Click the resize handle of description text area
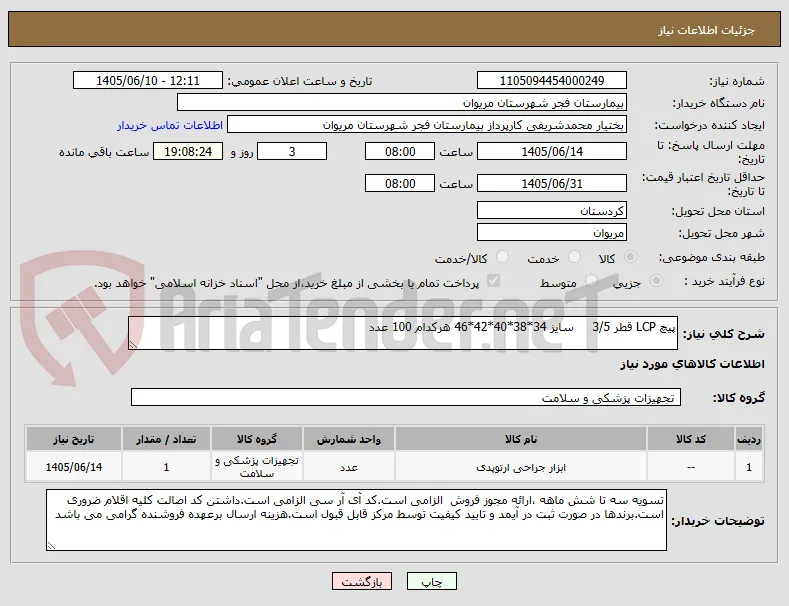Image resolution: width=789 pixels, height=606 pixels. (133, 345)
